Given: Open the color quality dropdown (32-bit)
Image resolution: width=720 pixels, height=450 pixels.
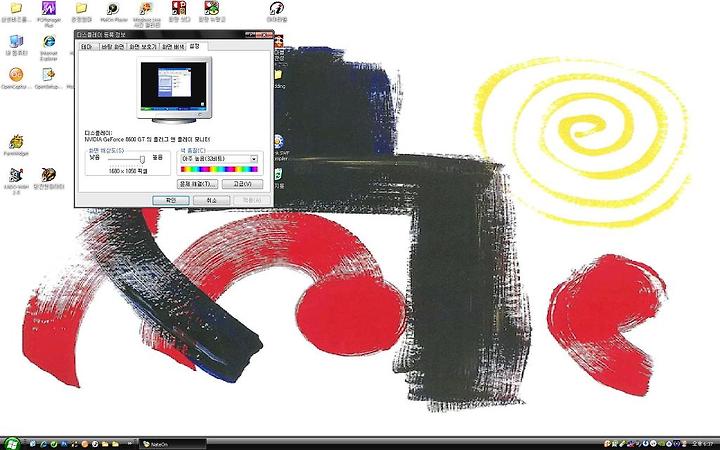Looking at the screenshot, I should [219, 159].
